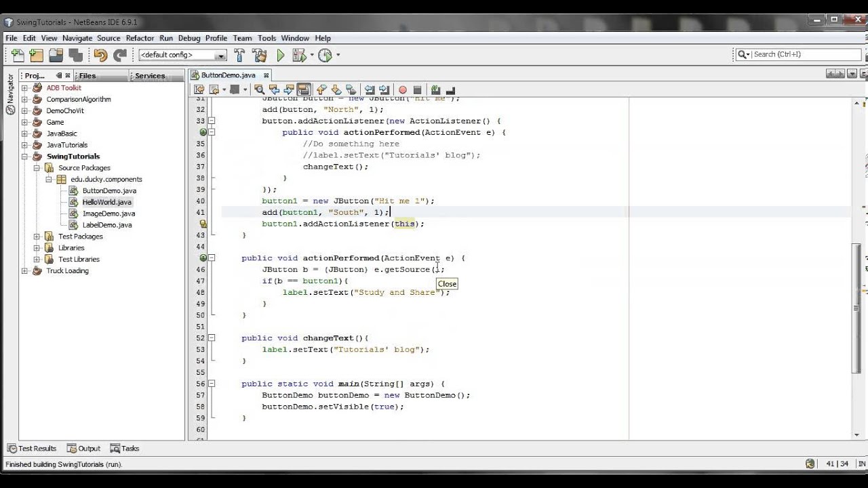Collapse the main method fold at line 56
868x488 pixels.
coord(212,384)
